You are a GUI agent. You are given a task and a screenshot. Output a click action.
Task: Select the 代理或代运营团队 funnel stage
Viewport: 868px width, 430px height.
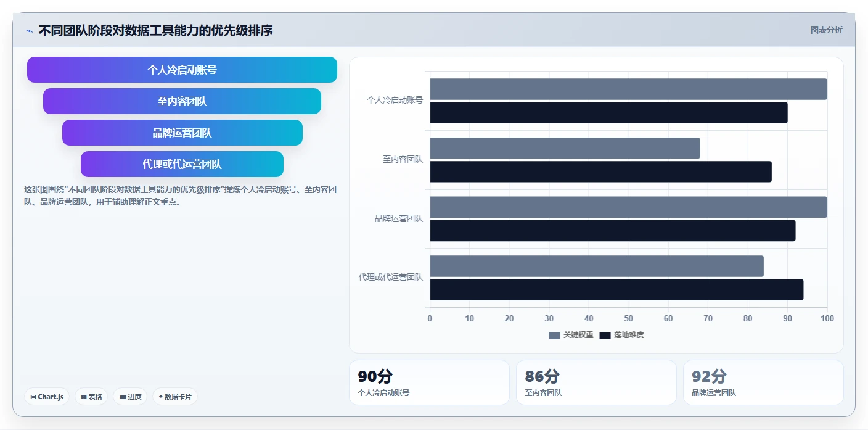coord(182,164)
